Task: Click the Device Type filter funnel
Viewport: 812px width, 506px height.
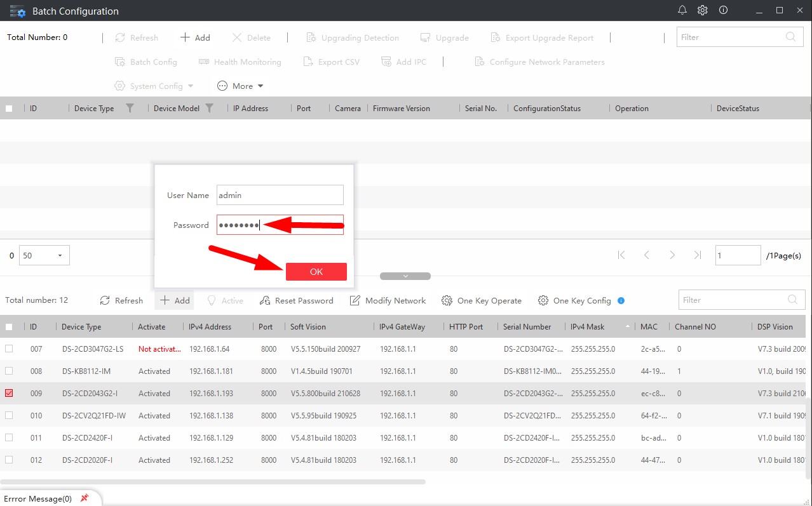Action: pos(130,109)
